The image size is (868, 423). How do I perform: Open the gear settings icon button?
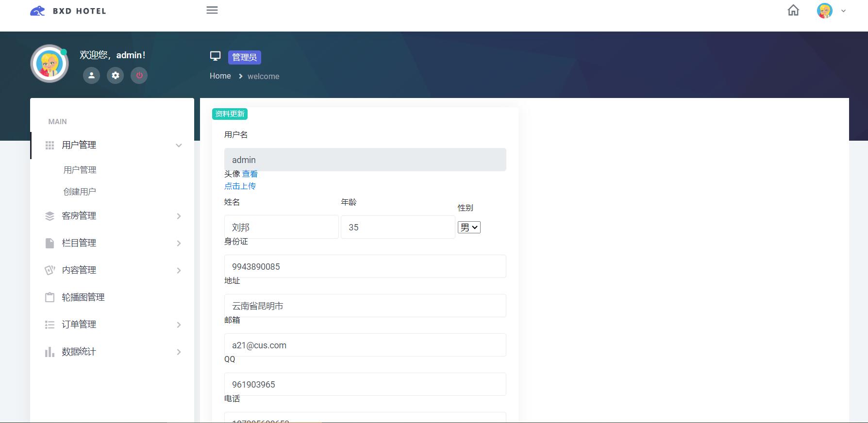coord(115,75)
